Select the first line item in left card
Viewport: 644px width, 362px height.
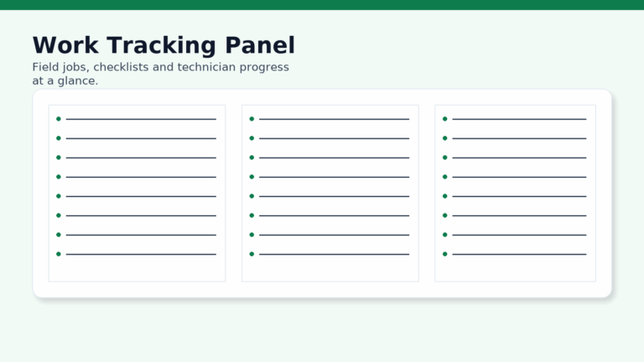click(141, 119)
